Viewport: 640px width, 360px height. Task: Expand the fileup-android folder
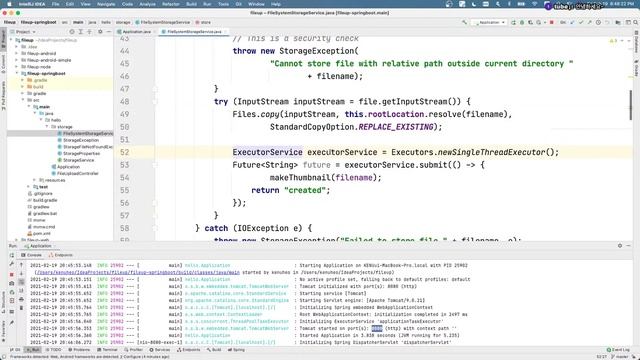pos(17,53)
